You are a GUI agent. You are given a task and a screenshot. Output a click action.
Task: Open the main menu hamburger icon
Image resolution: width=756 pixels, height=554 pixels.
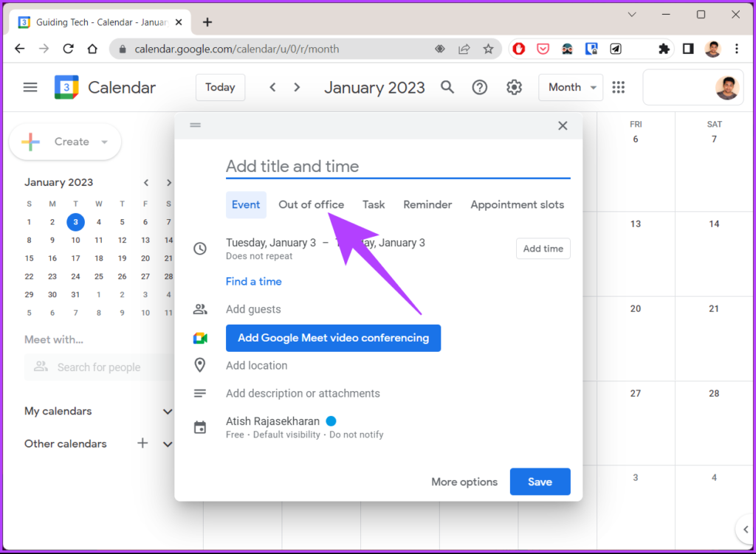[30, 87]
